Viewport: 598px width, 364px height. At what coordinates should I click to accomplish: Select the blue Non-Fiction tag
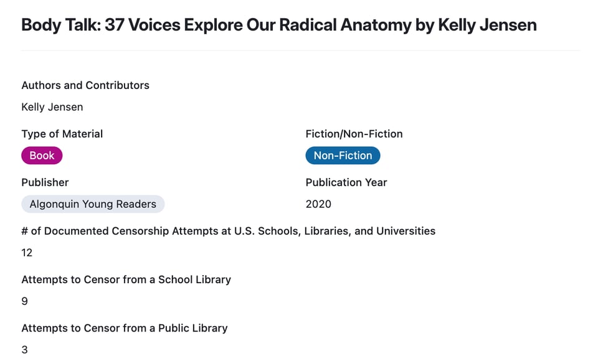point(343,156)
